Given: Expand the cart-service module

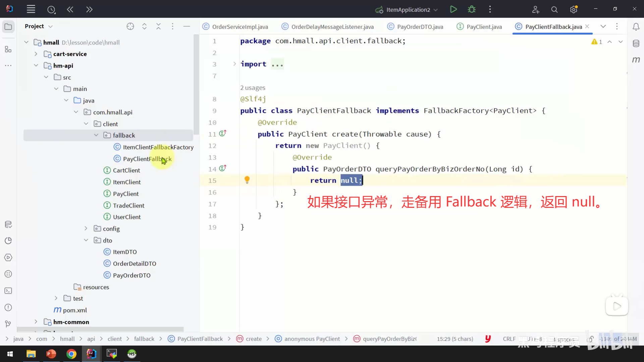Looking at the screenshot, I should [36, 54].
